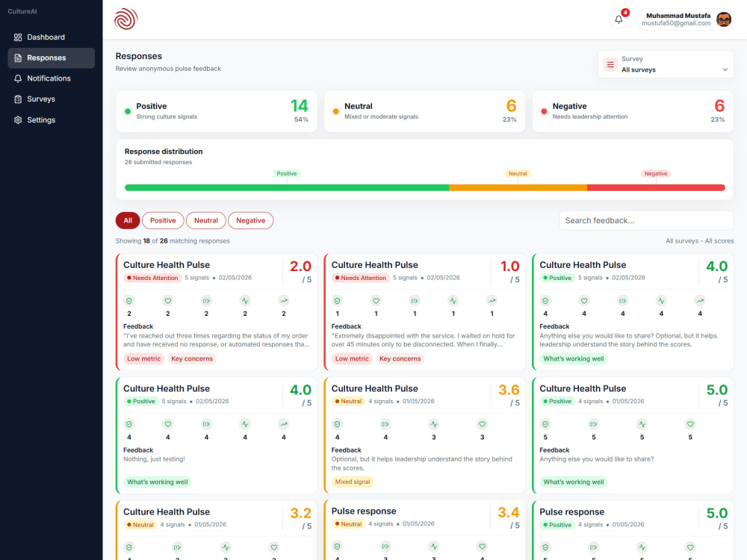Open the notification bell with badge 4

pos(619,19)
